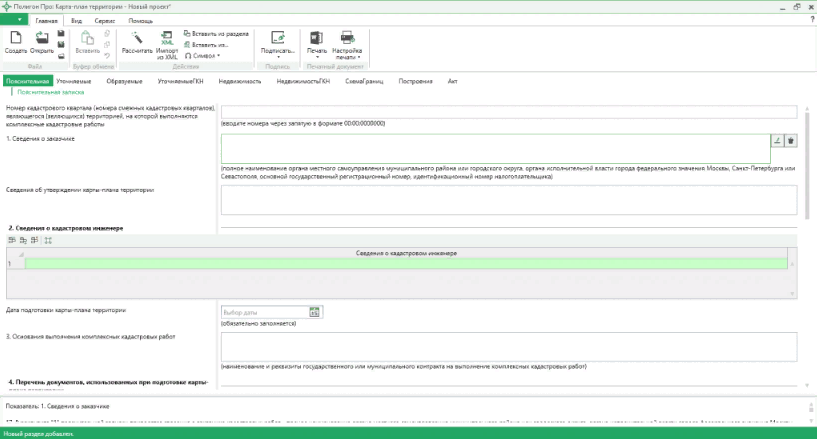Open the Недвижимость section tab
The image size is (817, 439).
[241, 81]
